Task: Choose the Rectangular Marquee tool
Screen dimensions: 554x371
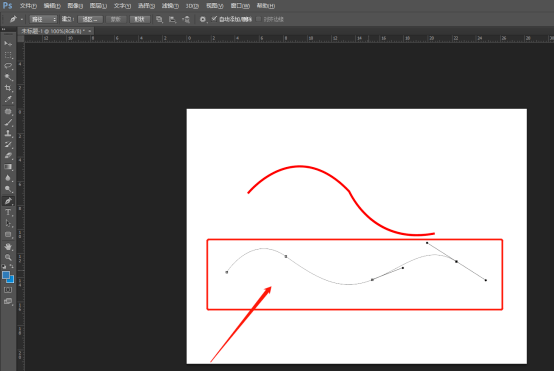Action: (x=8, y=55)
